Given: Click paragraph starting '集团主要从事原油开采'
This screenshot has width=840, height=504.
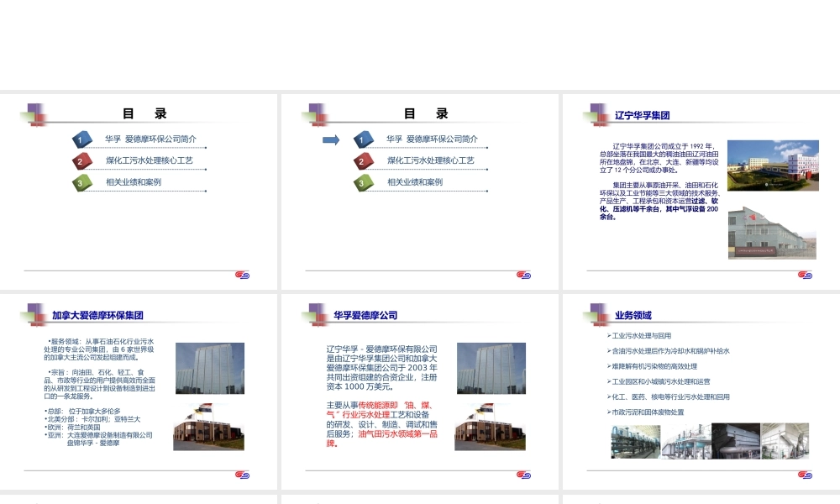Looking at the screenshot, I should [659, 201].
